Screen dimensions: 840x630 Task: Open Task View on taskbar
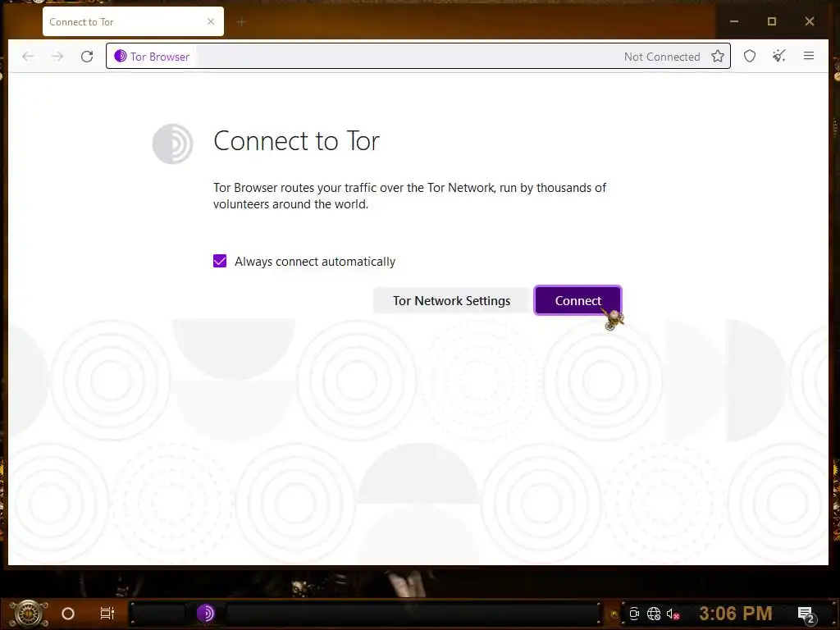tap(107, 614)
